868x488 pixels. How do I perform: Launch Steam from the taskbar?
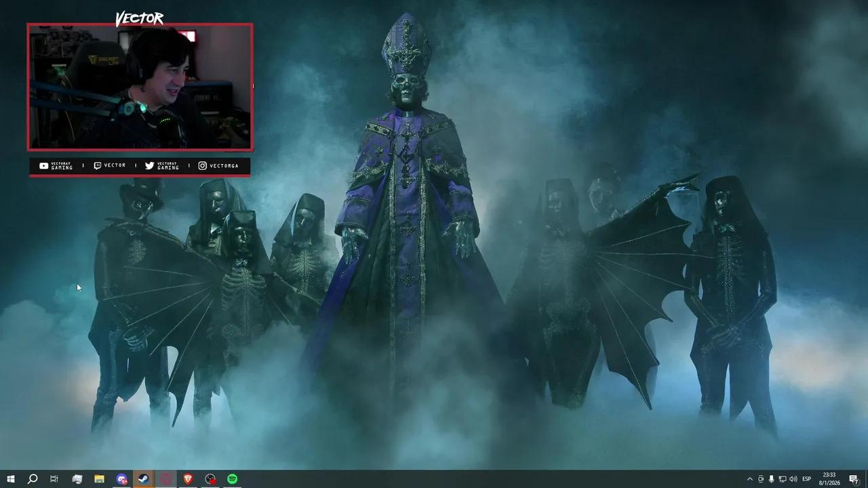tap(143, 479)
